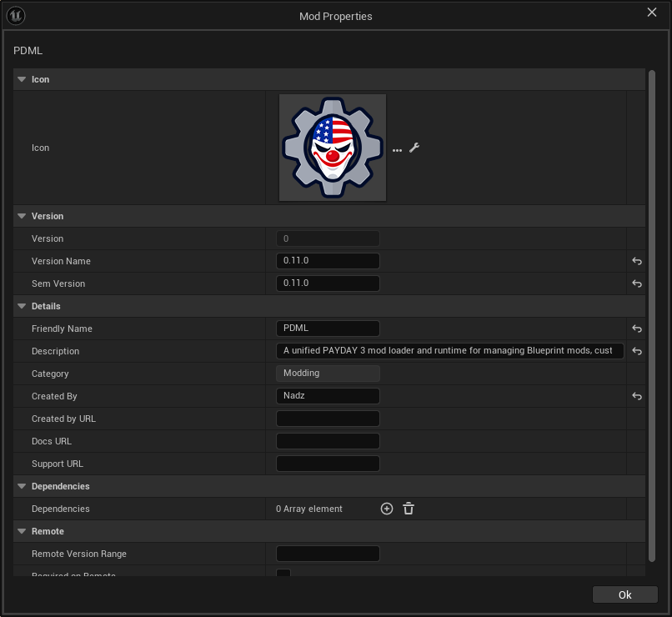
Task: Collapse the Dependencies section
Action: pyautogui.click(x=22, y=486)
